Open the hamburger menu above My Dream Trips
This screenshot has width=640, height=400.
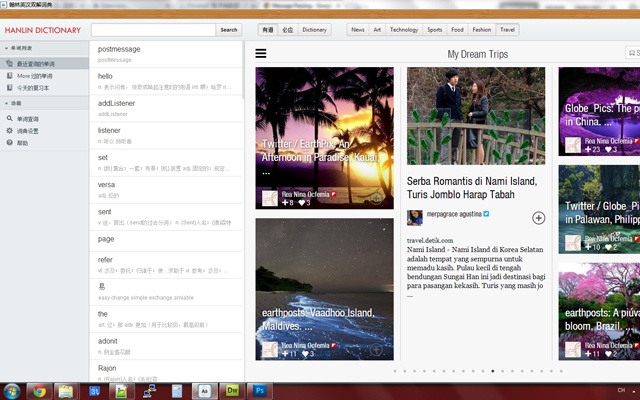tap(261, 53)
